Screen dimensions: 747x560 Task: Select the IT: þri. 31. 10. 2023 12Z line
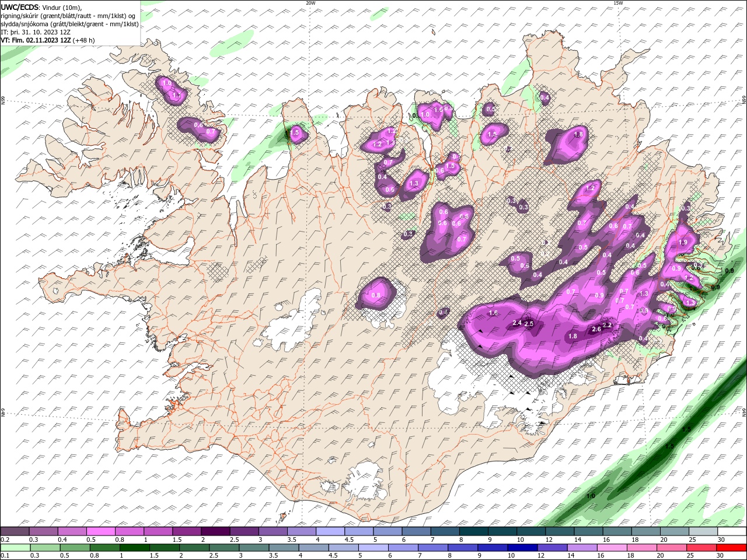(36, 32)
